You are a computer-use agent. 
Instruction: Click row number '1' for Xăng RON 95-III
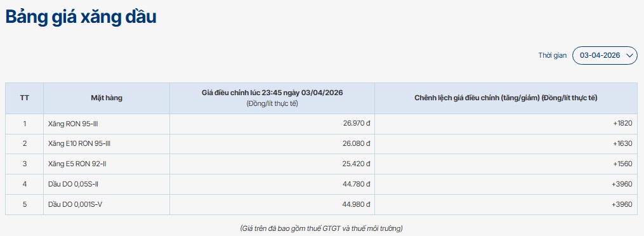point(25,124)
